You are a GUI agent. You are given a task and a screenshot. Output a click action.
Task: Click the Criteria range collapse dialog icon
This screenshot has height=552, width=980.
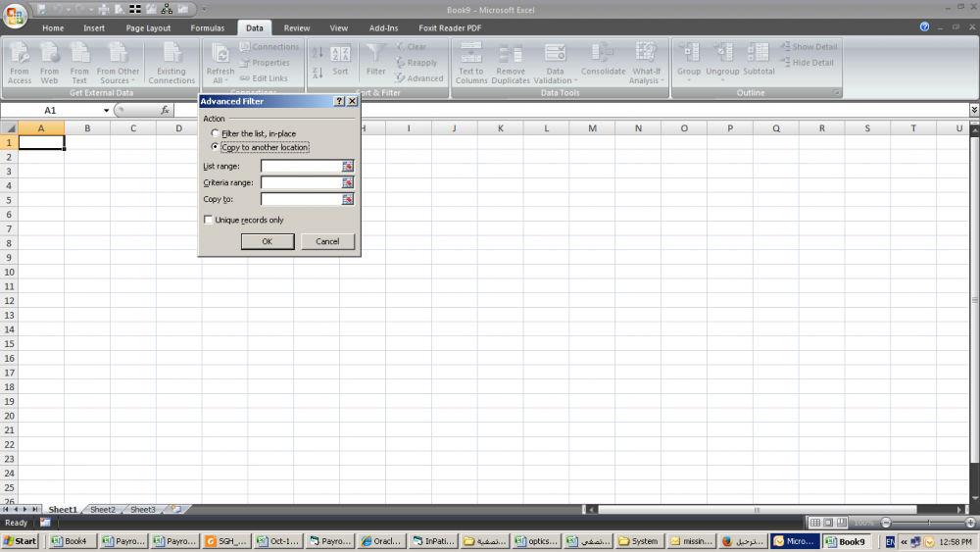pyautogui.click(x=347, y=182)
